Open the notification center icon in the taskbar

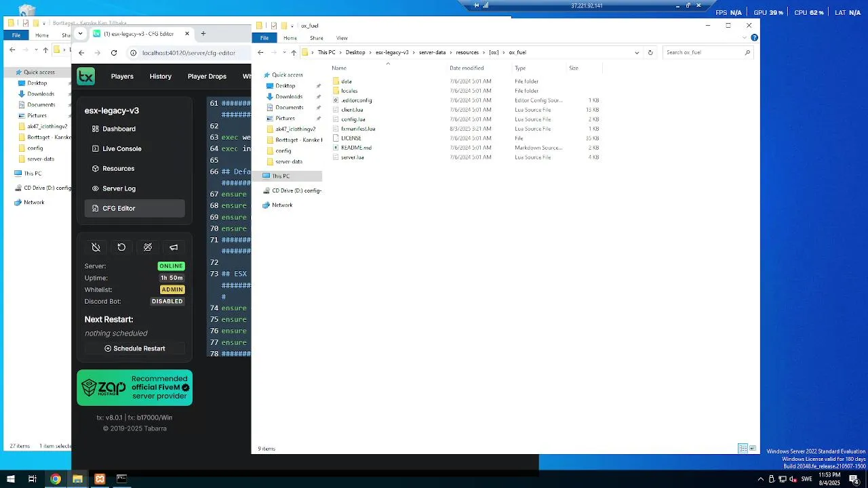[x=854, y=479]
